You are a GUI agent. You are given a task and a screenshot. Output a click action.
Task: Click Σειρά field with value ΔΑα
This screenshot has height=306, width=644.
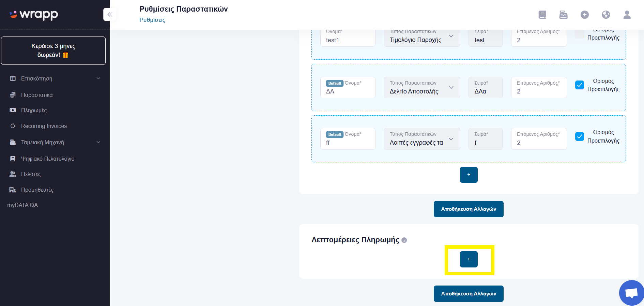tap(486, 87)
